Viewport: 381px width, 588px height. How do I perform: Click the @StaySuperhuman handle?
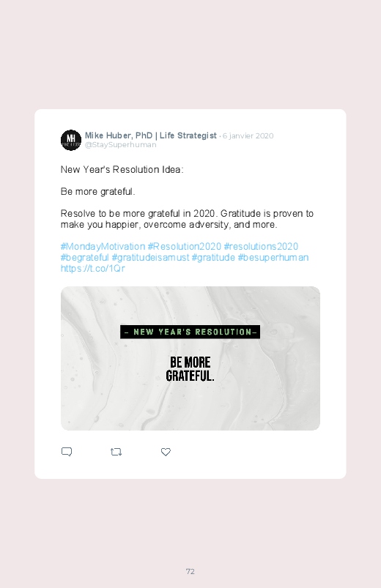click(120, 145)
